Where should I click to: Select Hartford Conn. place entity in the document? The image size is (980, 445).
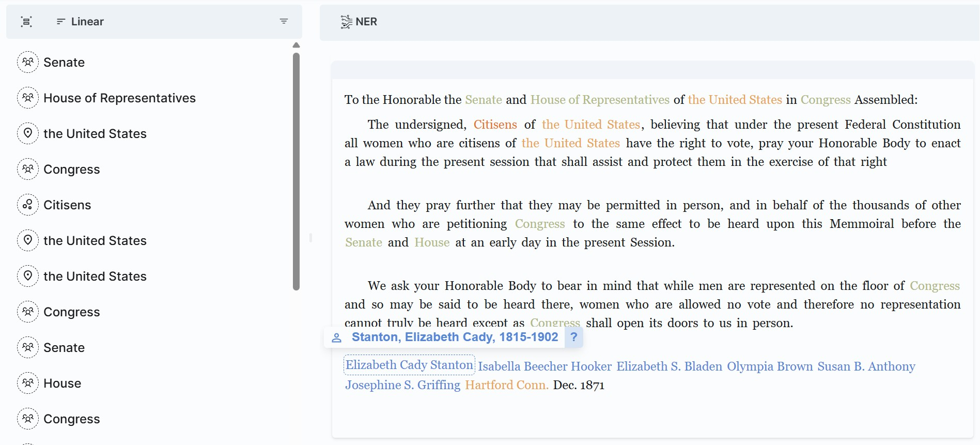(507, 385)
